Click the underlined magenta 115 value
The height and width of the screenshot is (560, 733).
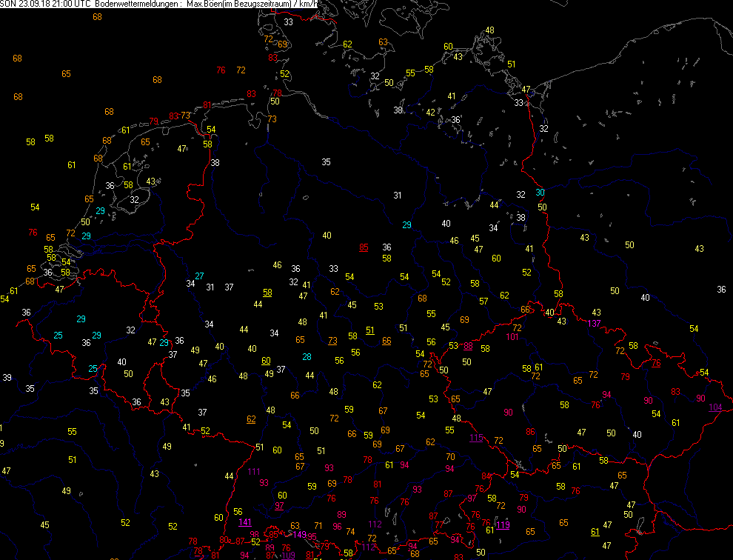(476, 438)
